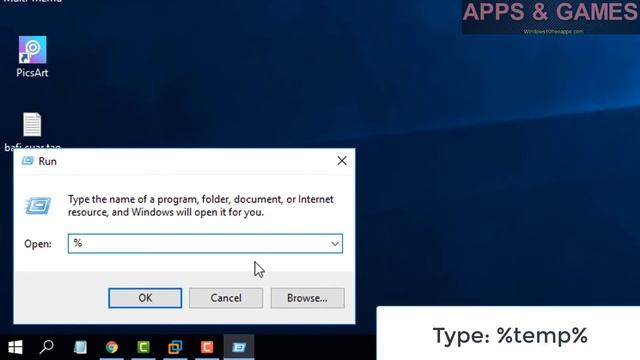The image size is (640, 360).
Task: Open the Windows Start menu
Action: pos(16,347)
